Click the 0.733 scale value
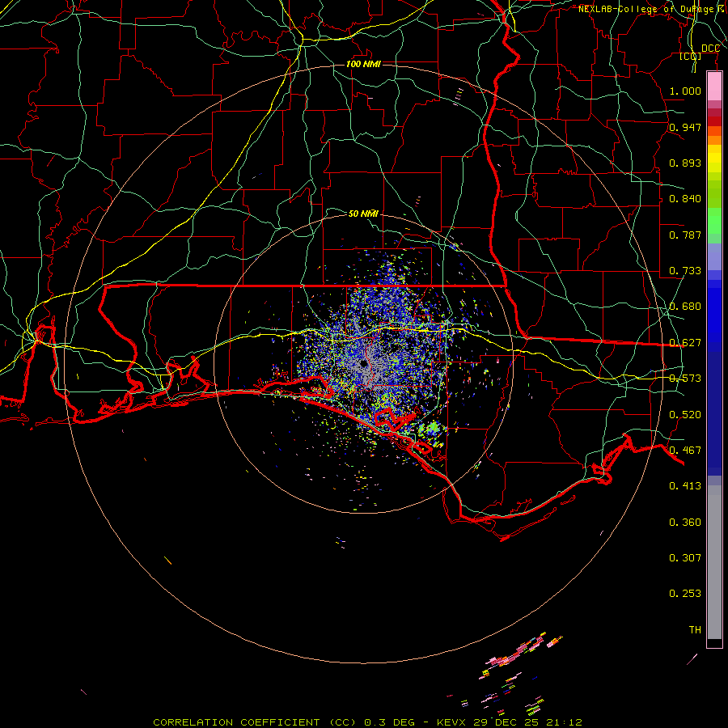 (685, 271)
